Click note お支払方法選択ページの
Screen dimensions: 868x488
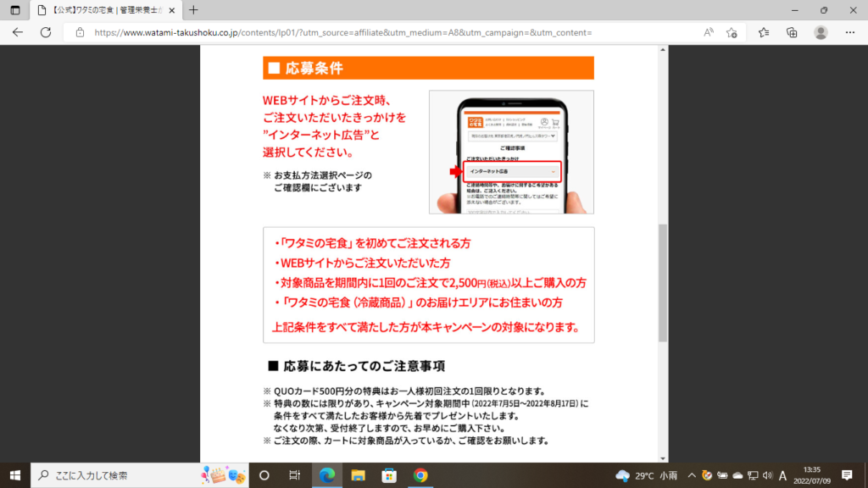pos(318,175)
